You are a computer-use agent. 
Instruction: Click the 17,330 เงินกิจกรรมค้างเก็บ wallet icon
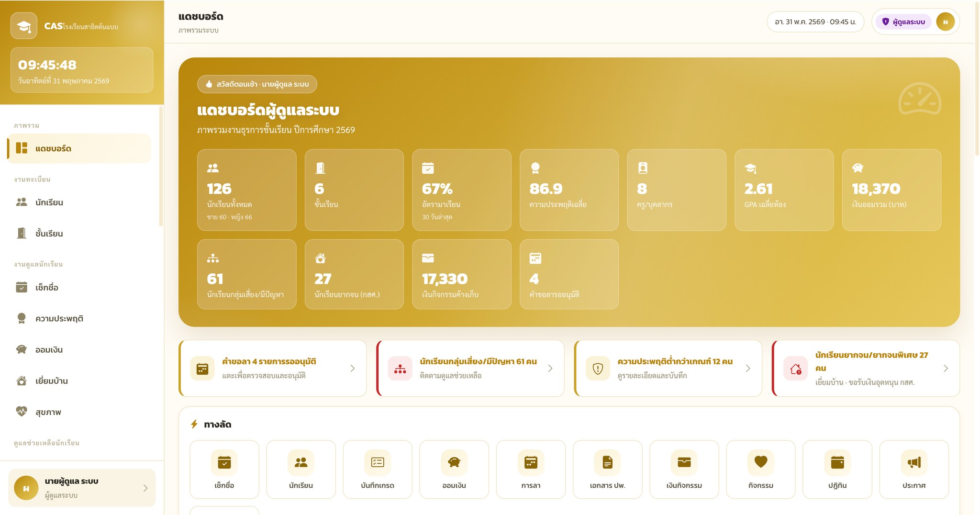tap(428, 258)
